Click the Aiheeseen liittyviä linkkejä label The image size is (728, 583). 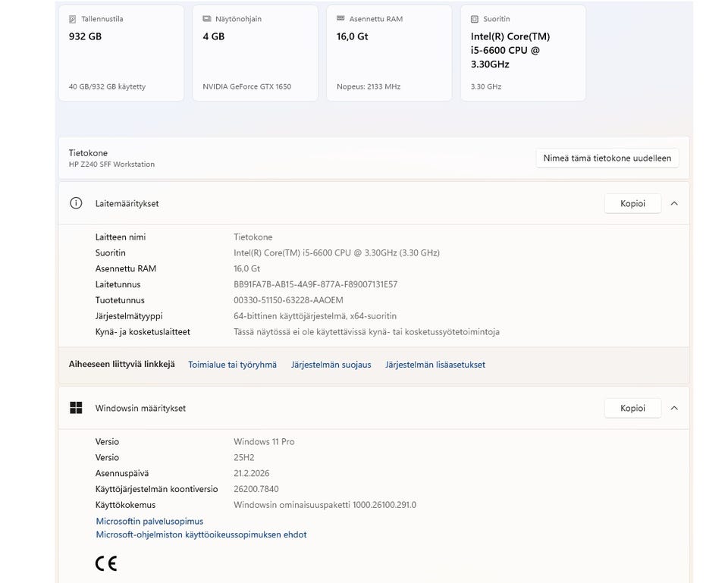(x=121, y=365)
